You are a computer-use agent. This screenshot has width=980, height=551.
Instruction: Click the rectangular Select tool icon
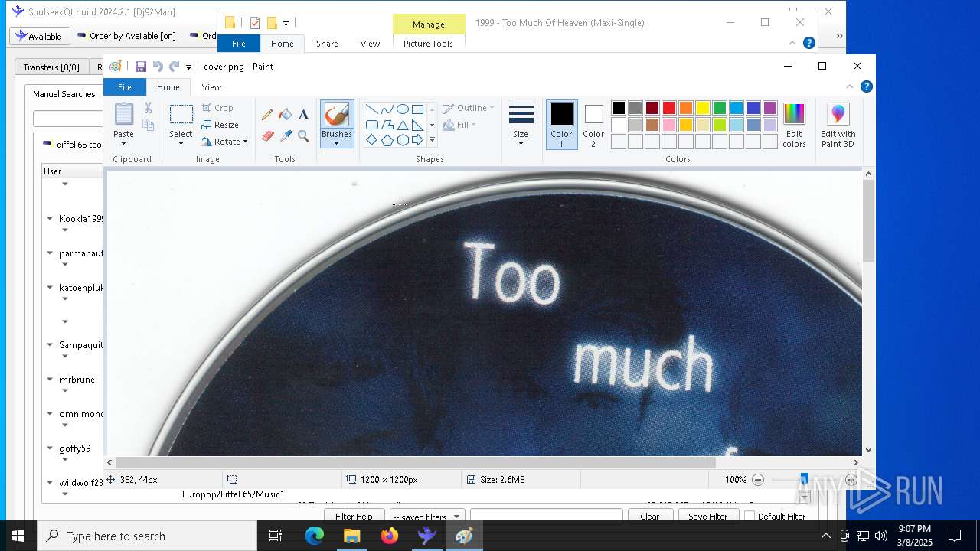click(181, 115)
